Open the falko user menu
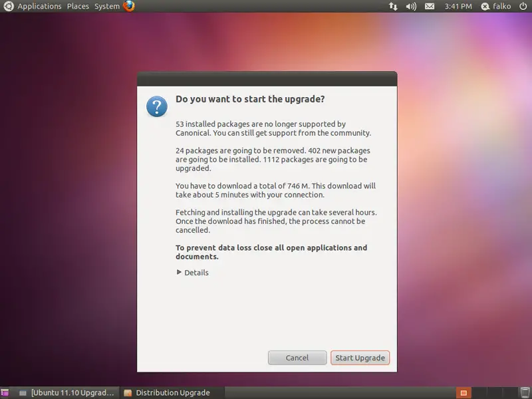The image size is (532, 399). [x=496, y=6]
